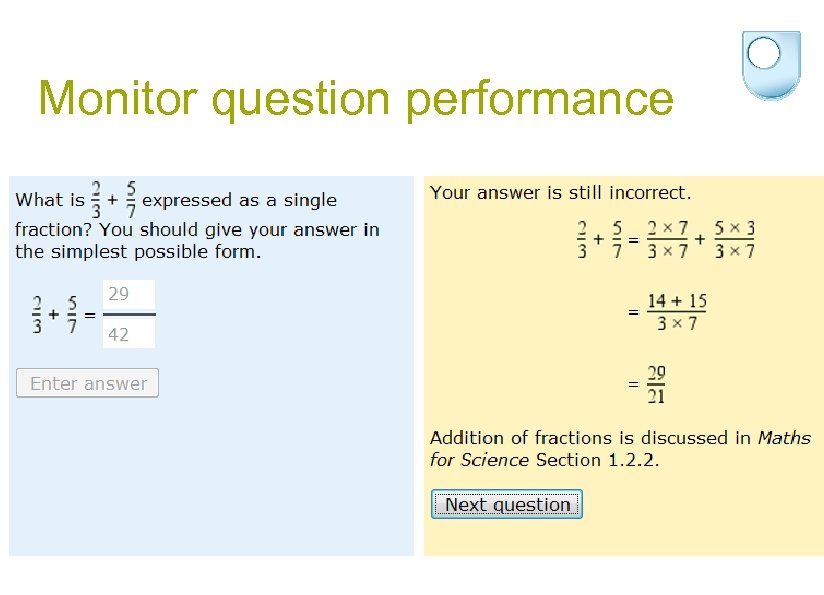Click the Open University logo icon
The image size is (824, 595).
pos(771,63)
